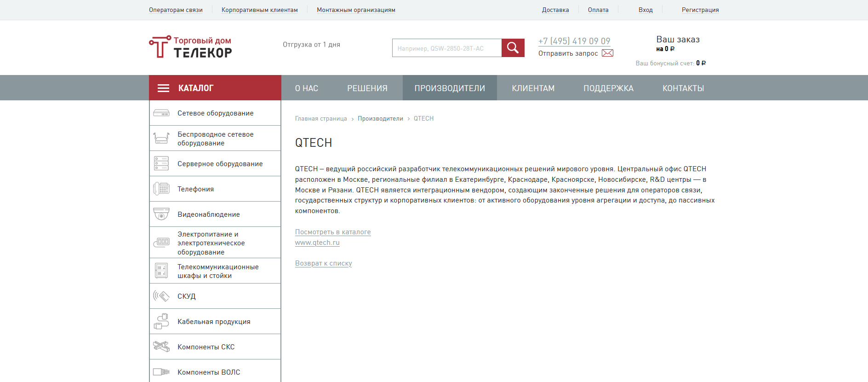Click Посмотреть в каталоге link
The height and width of the screenshot is (382, 868).
point(333,232)
